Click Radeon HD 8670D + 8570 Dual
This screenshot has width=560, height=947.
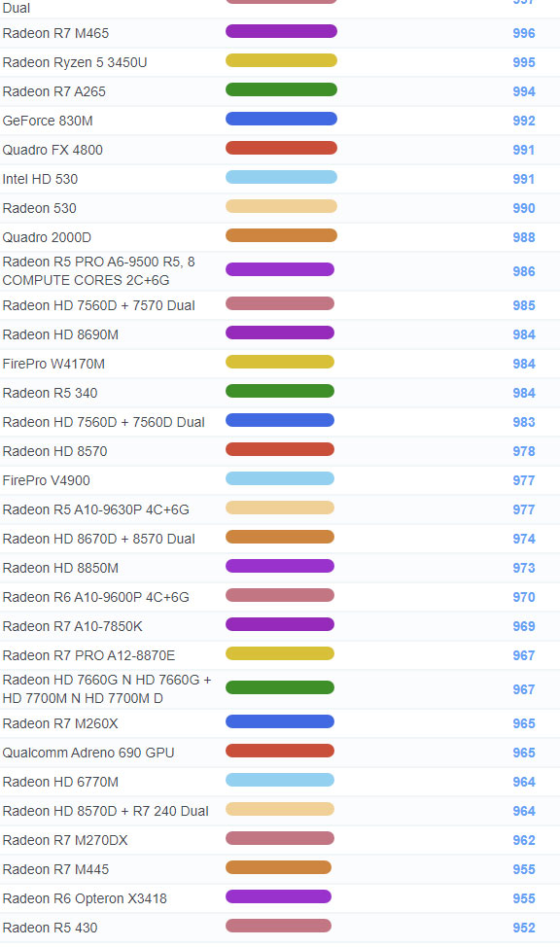98,538
